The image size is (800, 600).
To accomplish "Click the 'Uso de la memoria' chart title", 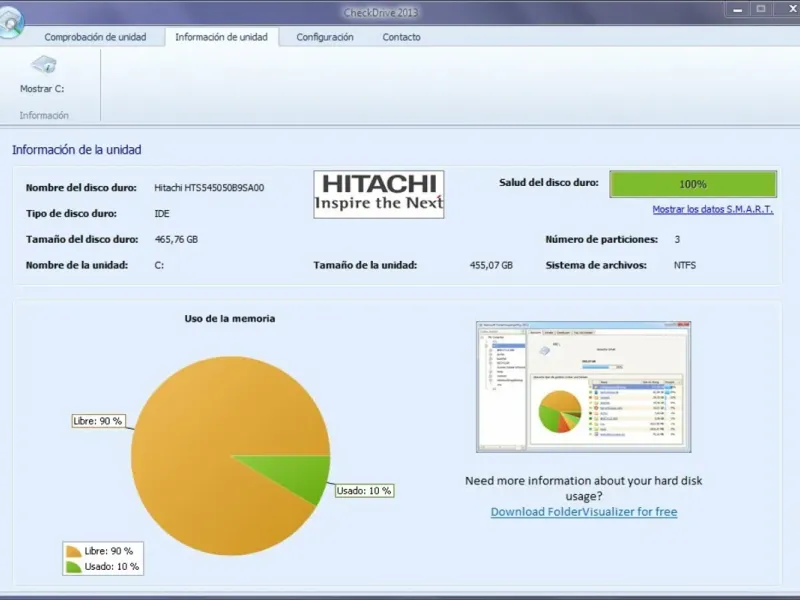I will [x=230, y=318].
